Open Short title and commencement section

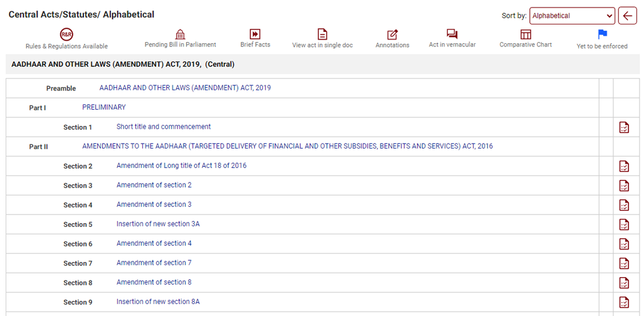tap(164, 127)
